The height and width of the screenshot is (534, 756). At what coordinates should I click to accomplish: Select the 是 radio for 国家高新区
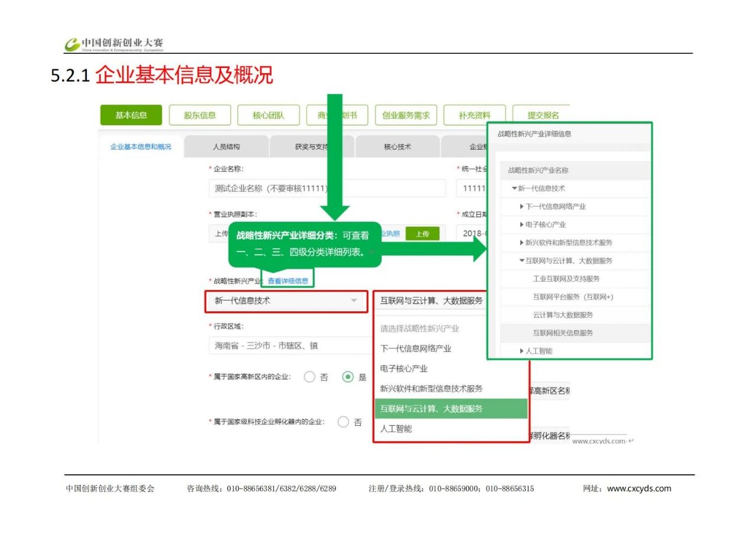(348, 377)
